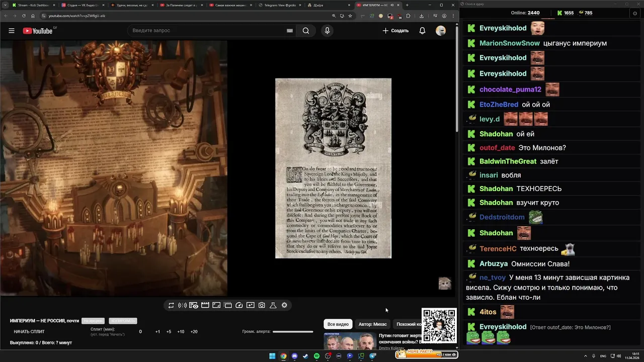This screenshot has height=362, width=644.
Task: Open Chrome extensions puzzle icon
Action: pyautogui.click(x=408, y=16)
